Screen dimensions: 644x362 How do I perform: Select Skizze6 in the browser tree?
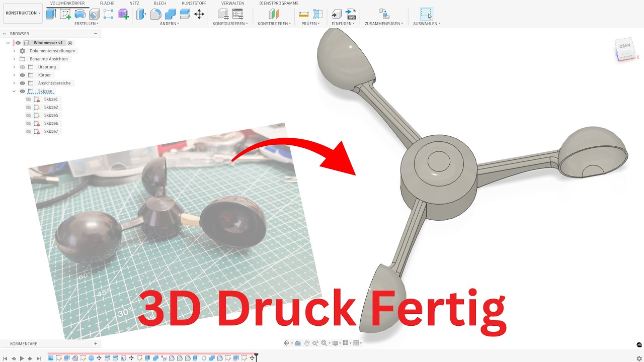(51, 123)
